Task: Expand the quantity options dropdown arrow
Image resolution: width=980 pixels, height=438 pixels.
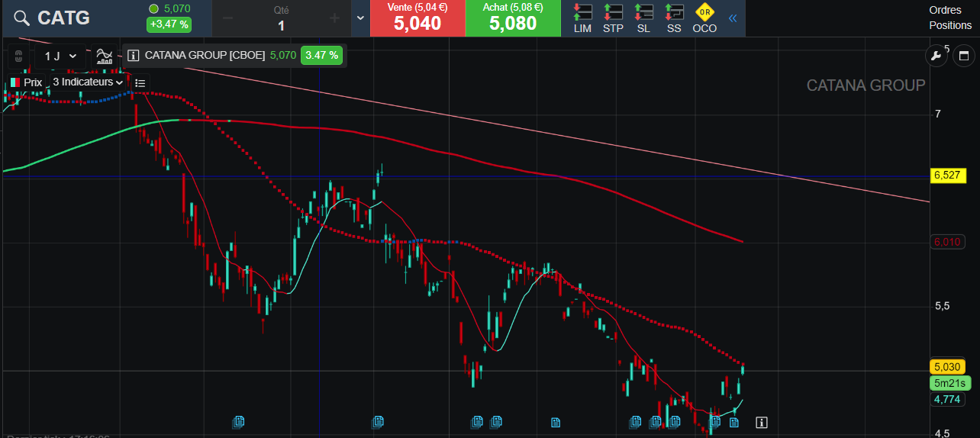Action: coord(360,18)
